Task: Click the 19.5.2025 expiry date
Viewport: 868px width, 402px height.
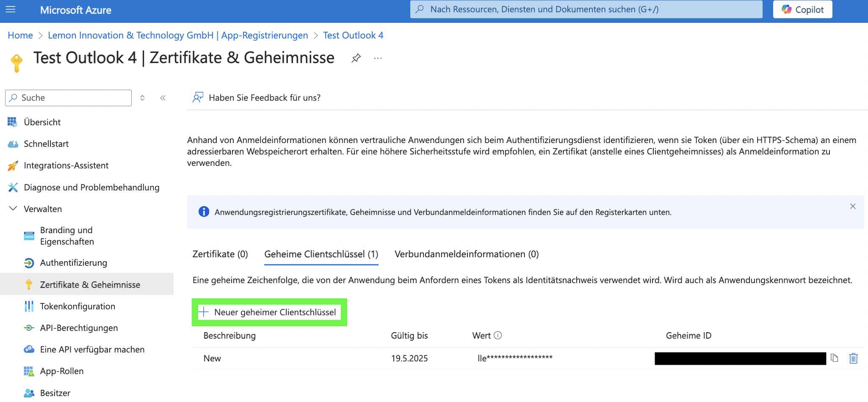Action: [409, 358]
